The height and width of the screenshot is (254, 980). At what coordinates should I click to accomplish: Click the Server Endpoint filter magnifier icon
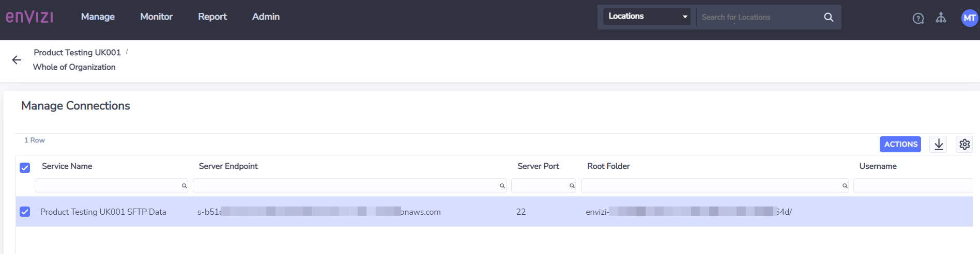pyautogui.click(x=502, y=186)
